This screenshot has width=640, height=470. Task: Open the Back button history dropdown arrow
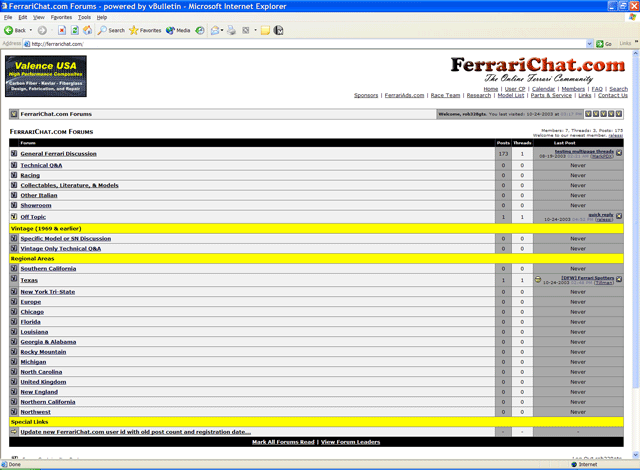pyautogui.click(x=31, y=31)
